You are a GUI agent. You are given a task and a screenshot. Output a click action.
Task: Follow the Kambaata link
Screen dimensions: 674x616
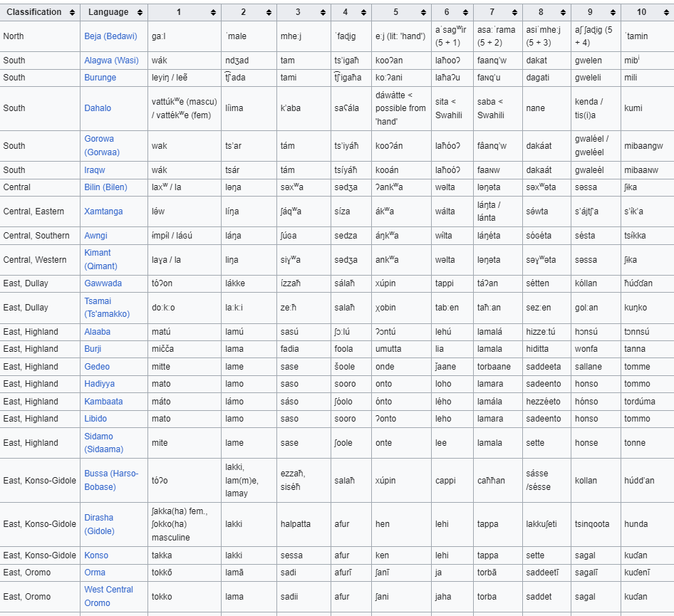point(103,401)
